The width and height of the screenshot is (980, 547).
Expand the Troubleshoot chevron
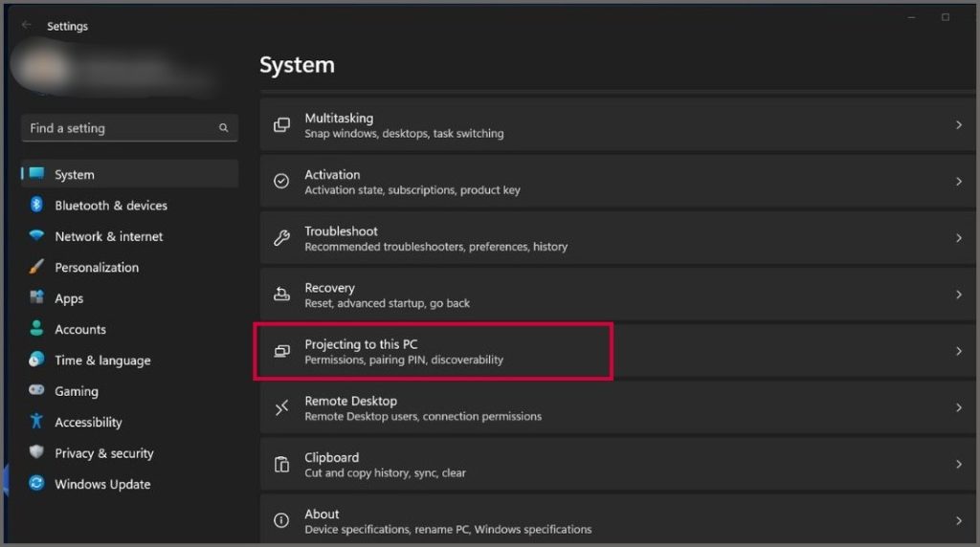(x=959, y=238)
